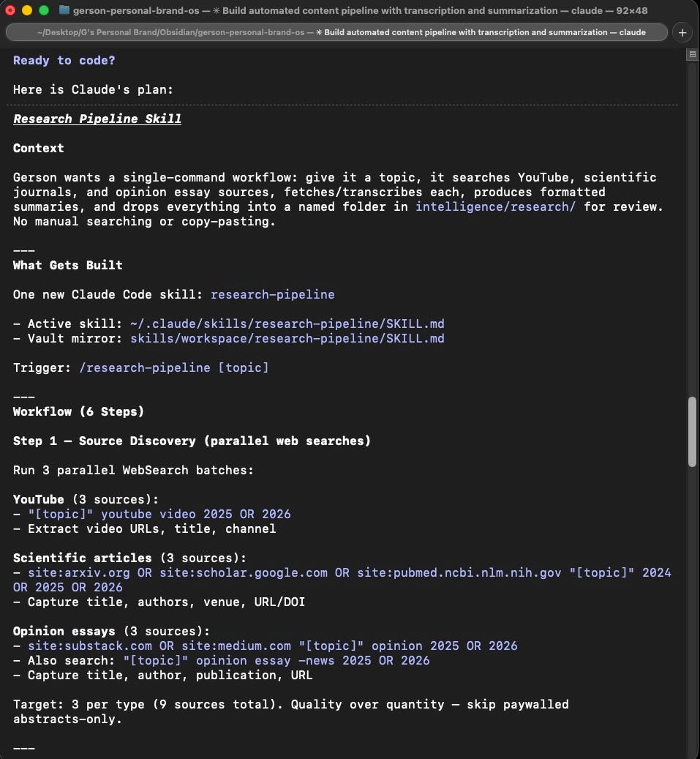
Task: Click the 'Workflow (6 Steps)' heading
Action: pos(78,411)
